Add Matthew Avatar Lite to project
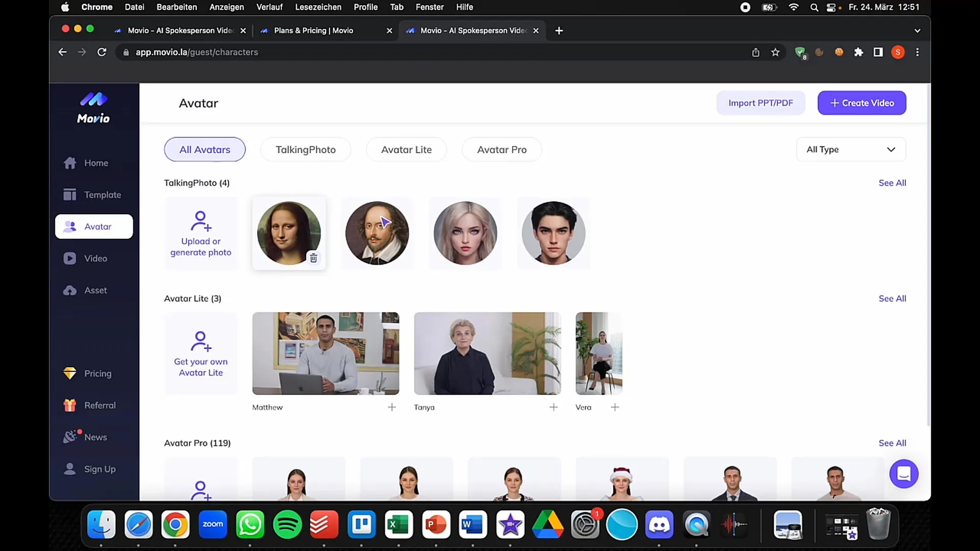Screen dimensions: 980x551 [x=391, y=406]
